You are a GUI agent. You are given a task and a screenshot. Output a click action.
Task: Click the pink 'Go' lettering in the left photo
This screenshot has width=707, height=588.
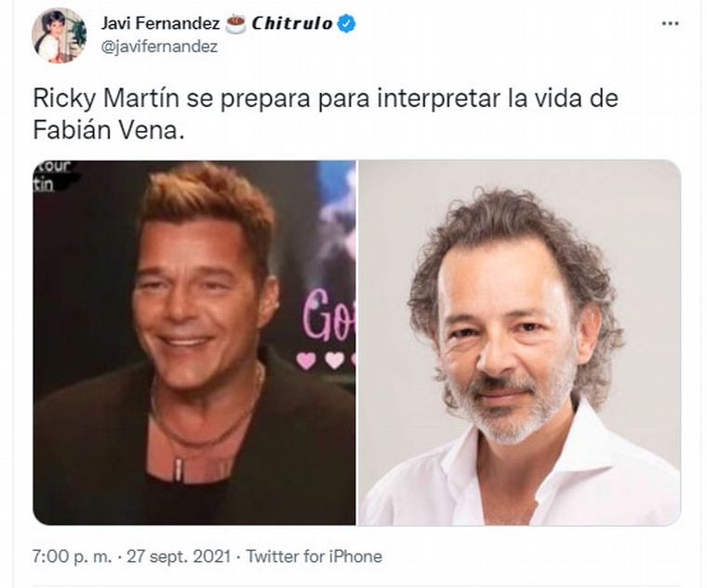coord(328,314)
